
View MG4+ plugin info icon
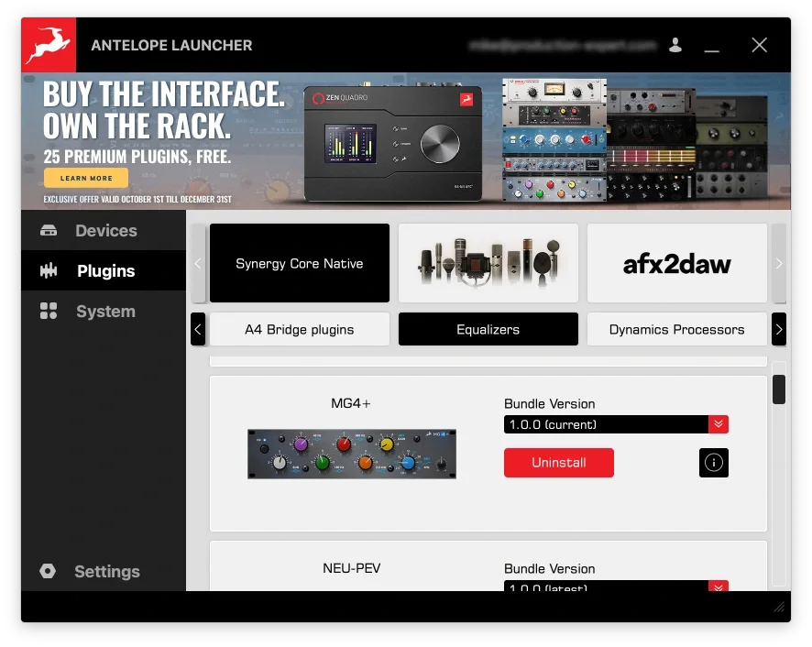(x=714, y=463)
